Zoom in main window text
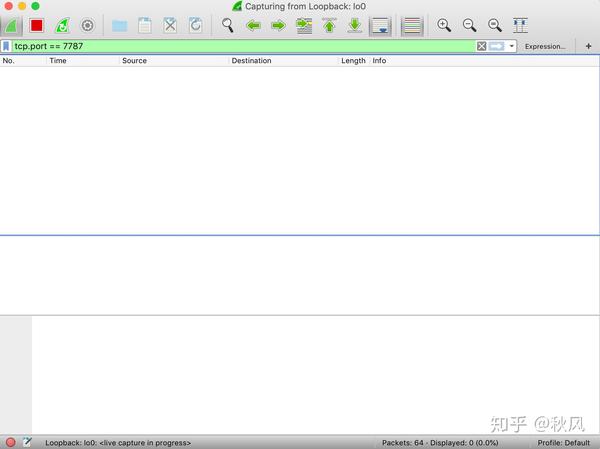 [x=444, y=26]
